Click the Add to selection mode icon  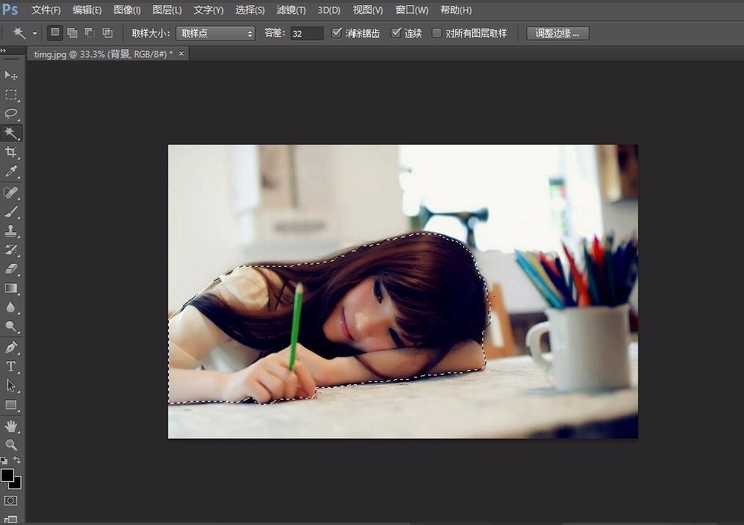click(x=72, y=33)
